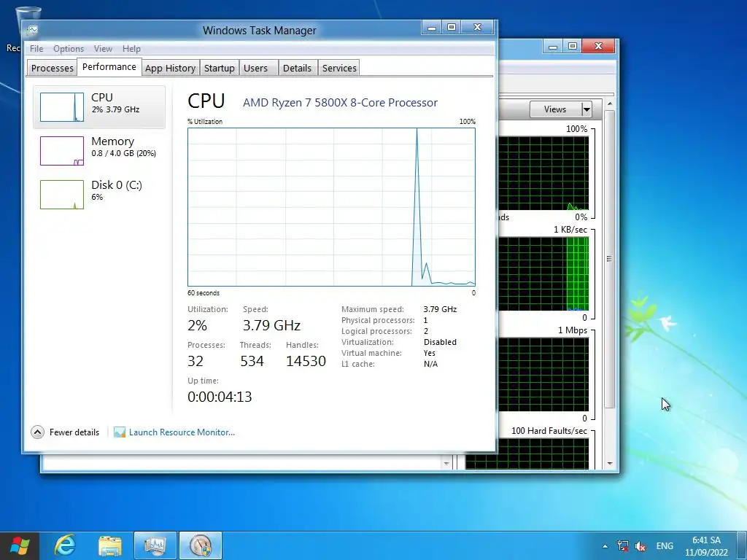Image resolution: width=747 pixels, height=560 pixels.
Task: Click the left pane scroll down arrow in Resource Monitor
Action: point(446,463)
